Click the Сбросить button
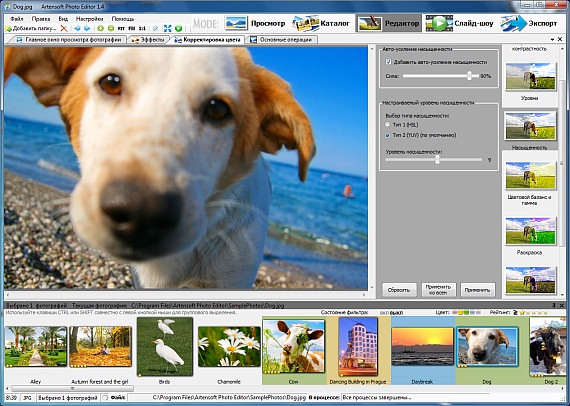 pyautogui.click(x=399, y=290)
